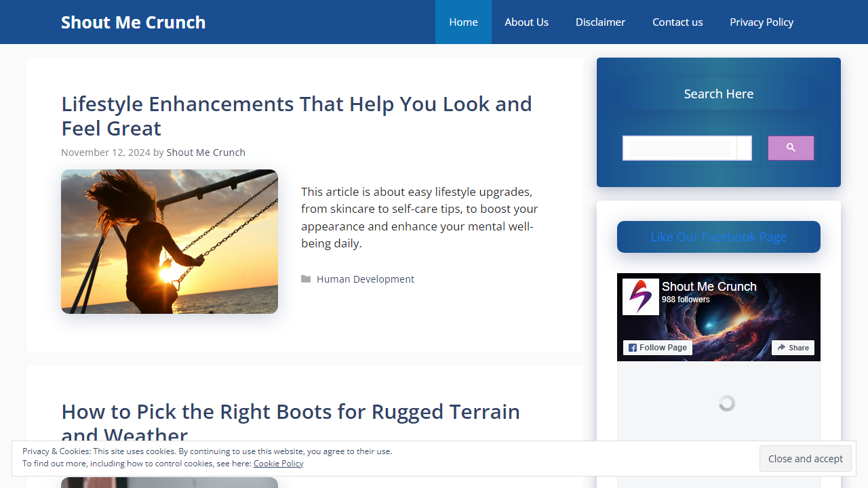Open the Rugged Terrain boots article

(x=290, y=412)
